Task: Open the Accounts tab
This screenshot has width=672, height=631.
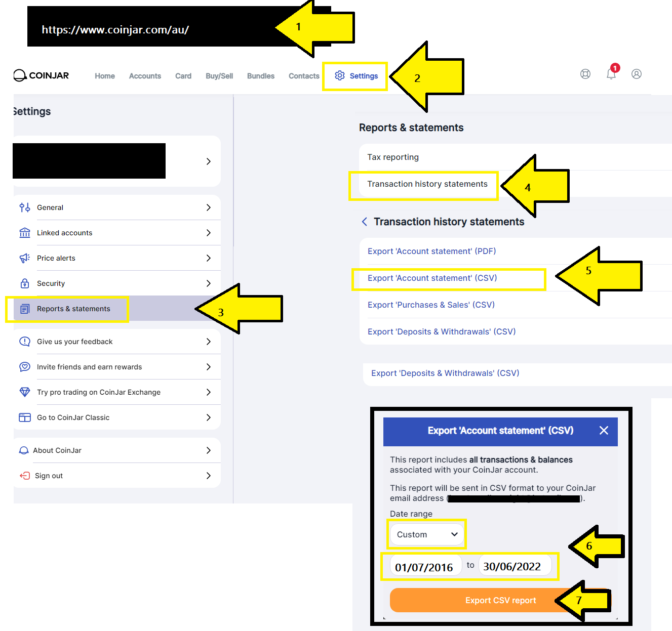Action: coord(145,76)
